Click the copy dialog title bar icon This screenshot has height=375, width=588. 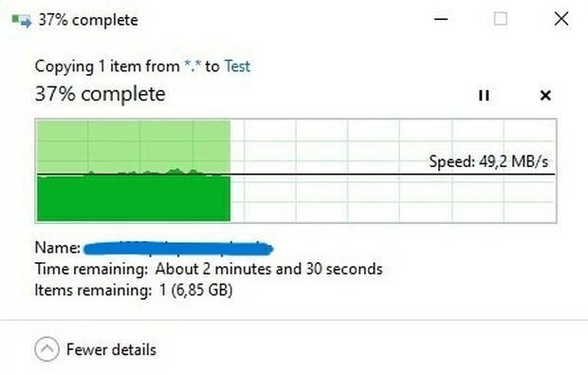tap(21, 20)
